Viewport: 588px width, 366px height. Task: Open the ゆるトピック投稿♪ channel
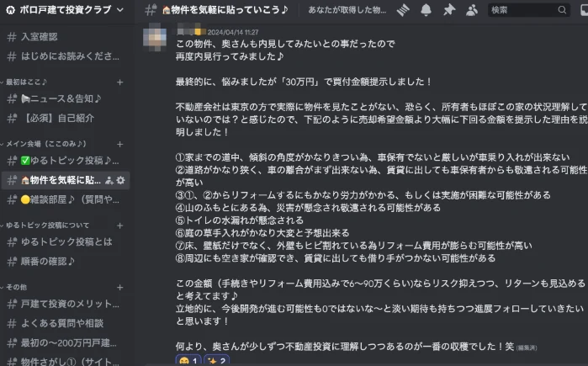tap(66, 161)
